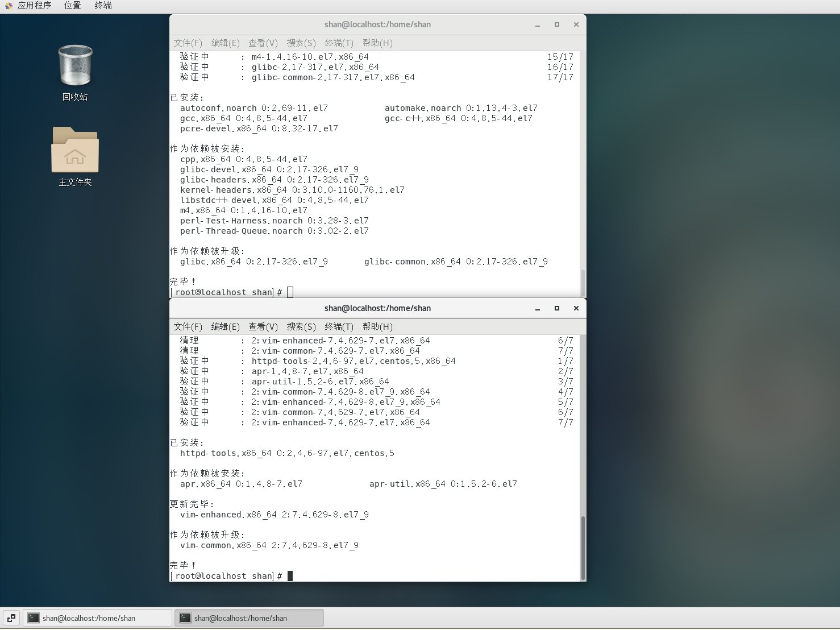Open 查看(V) menu in upper terminal
This screenshot has width=840, height=630.
pos(263,43)
